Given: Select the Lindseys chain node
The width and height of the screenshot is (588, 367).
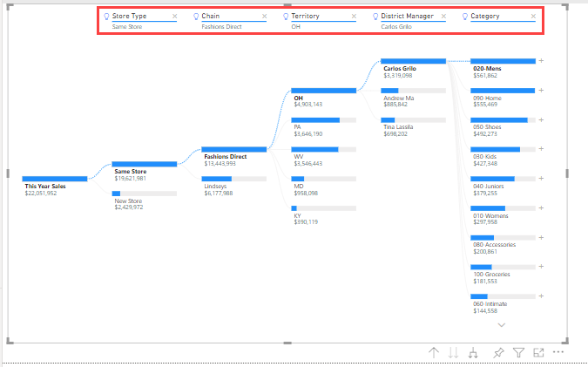Looking at the screenshot, I should tap(234, 187).
